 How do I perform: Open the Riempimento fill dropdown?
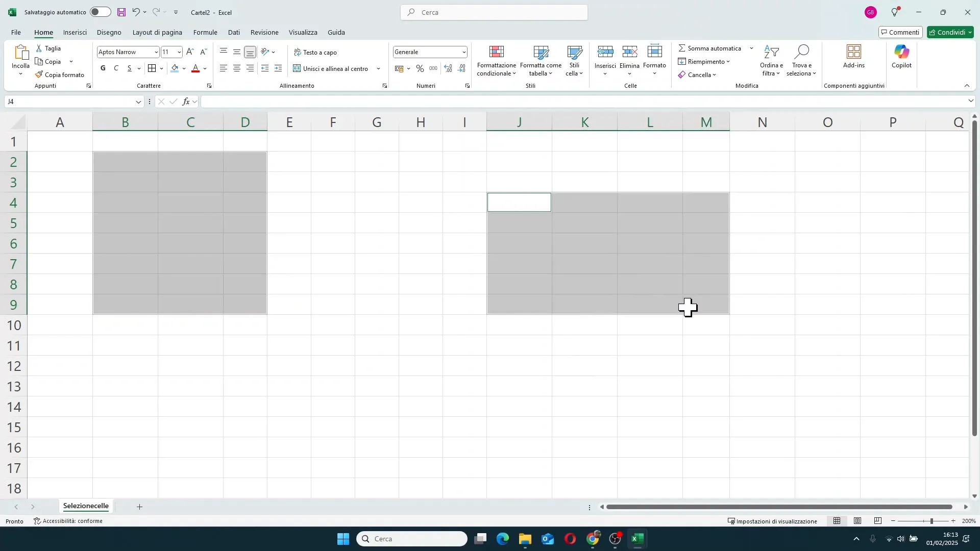(704, 62)
